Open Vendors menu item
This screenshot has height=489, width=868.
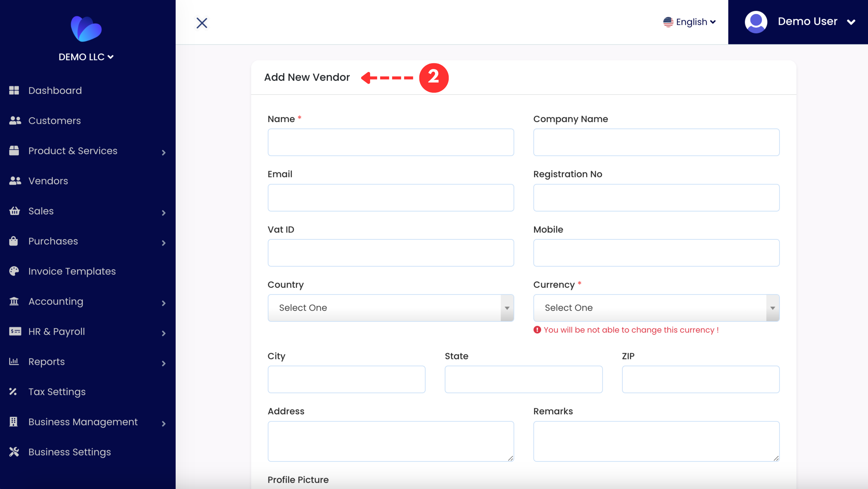[48, 181]
